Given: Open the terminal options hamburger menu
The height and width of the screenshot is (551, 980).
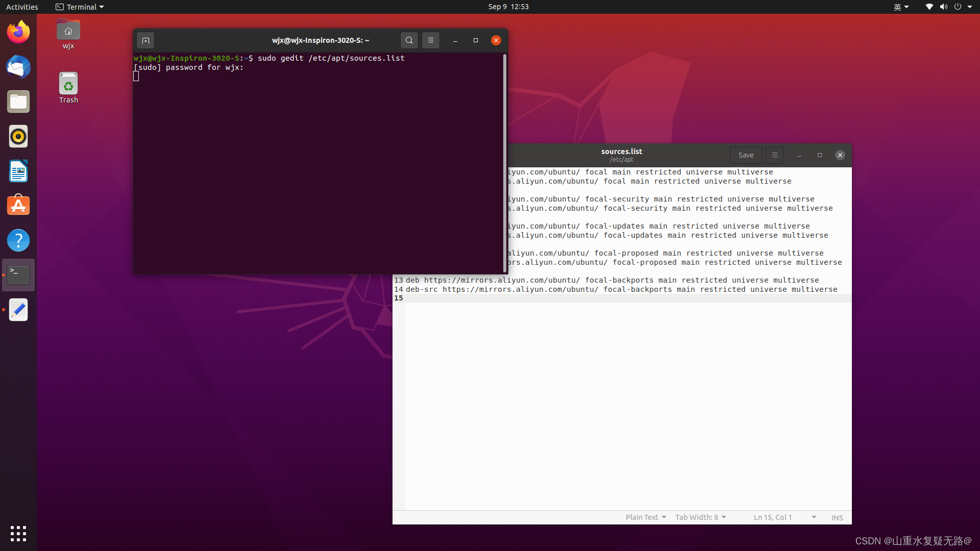Looking at the screenshot, I should pyautogui.click(x=431, y=40).
